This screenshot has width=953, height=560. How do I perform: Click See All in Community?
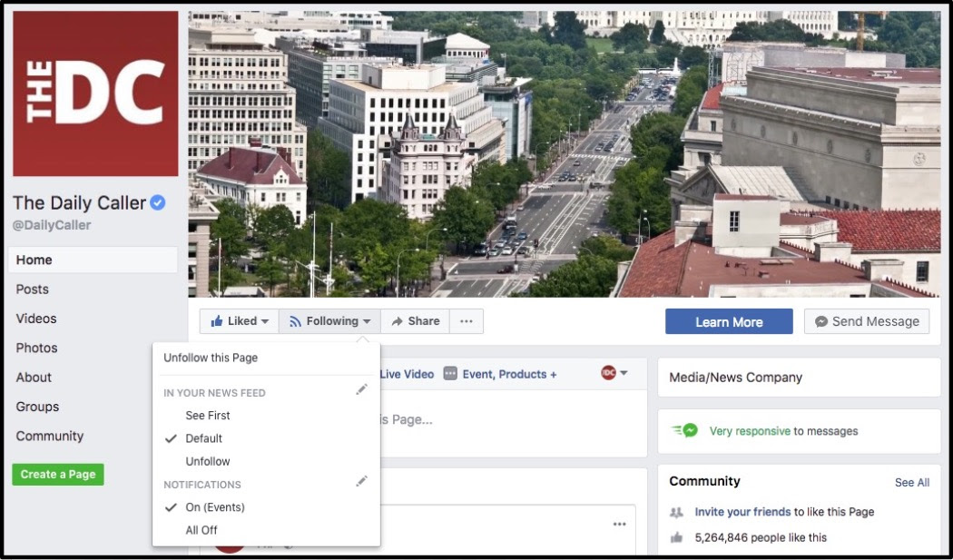pyautogui.click(x=911, y=483)
